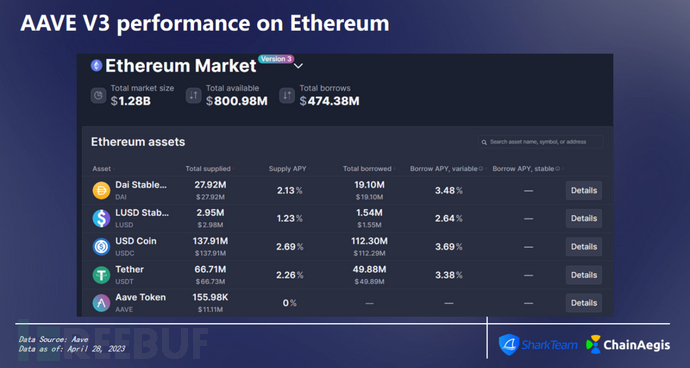Viewport: 690px width, 368px height.
Task: Click the Total market size pie icon
Action: 99,96
